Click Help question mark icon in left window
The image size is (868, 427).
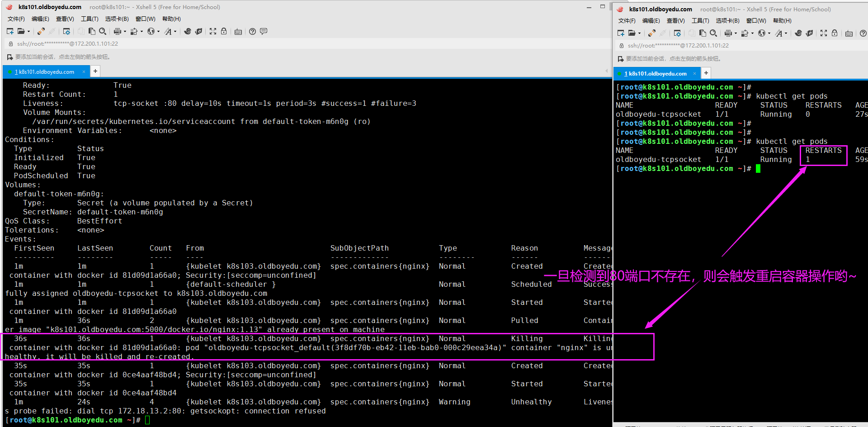coord(252,31)
